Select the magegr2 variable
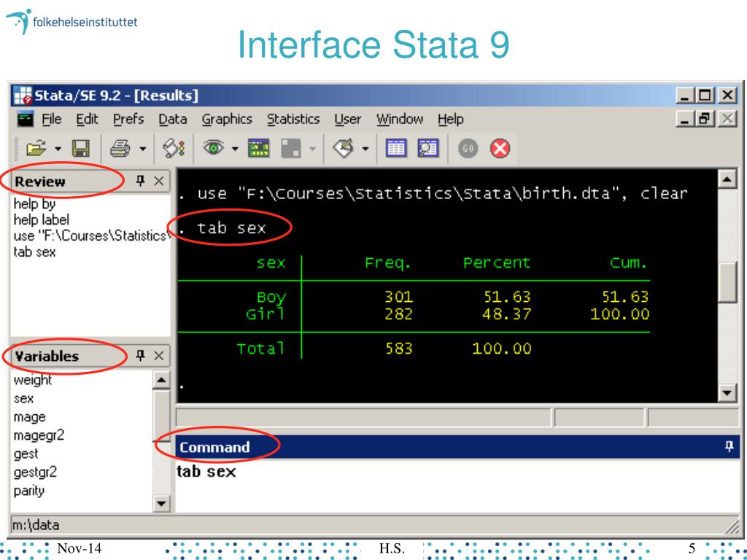 pos(39,436)
